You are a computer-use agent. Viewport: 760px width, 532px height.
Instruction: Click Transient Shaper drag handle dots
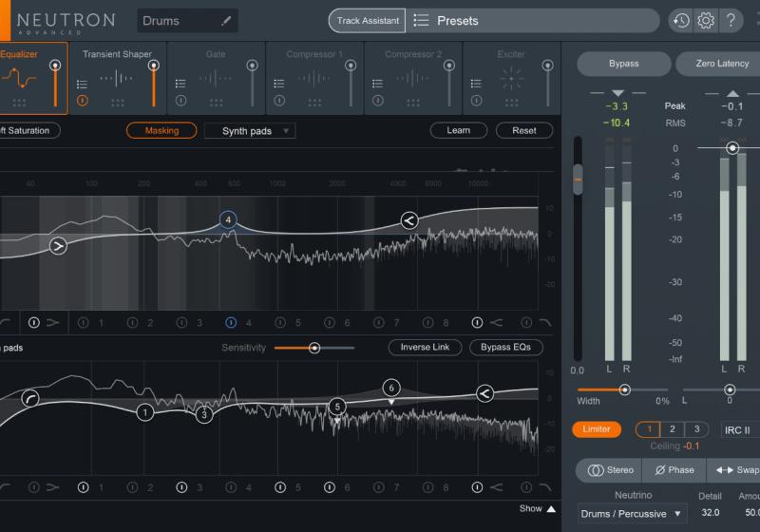click(x=118, y=103)
